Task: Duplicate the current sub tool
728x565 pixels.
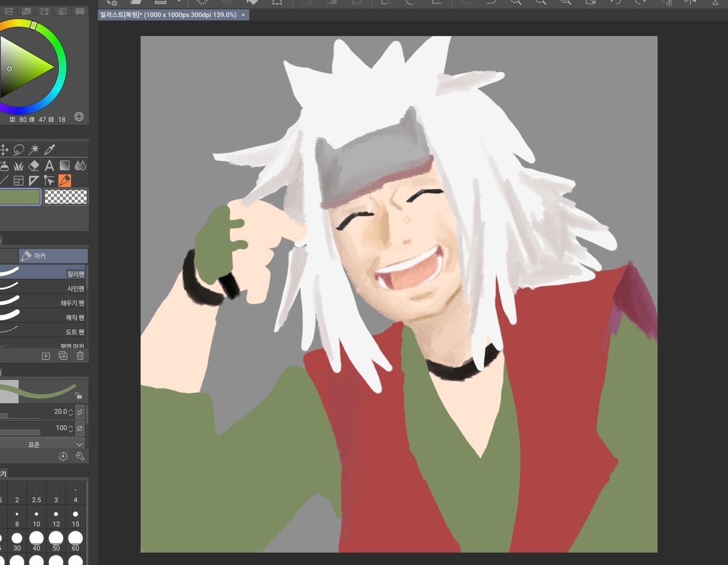Action: point(63,356)
